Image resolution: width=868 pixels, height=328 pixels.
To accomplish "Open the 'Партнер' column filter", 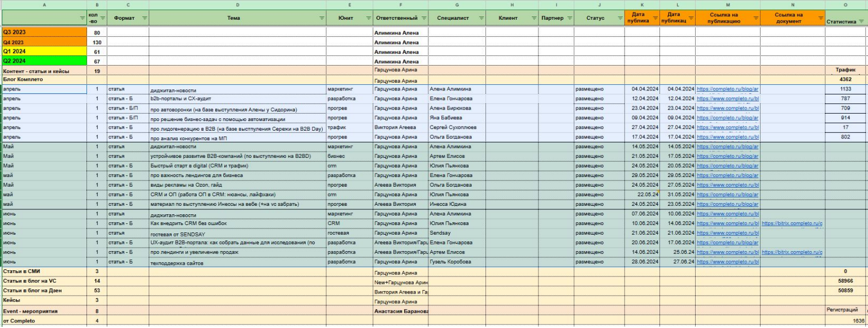I will 570,18.
